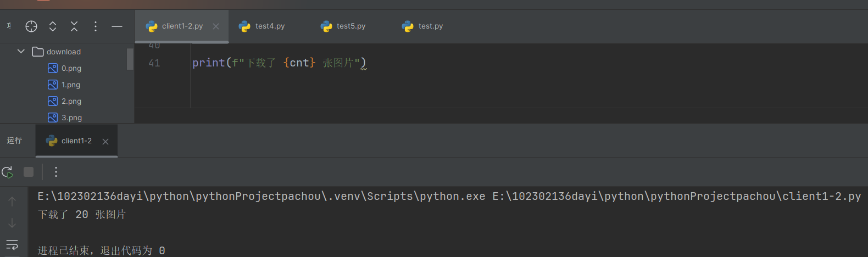Image resolution: width=868 pixels, height=257 pixels.
Task: Click the stop process square button
Action: [29, 172]
